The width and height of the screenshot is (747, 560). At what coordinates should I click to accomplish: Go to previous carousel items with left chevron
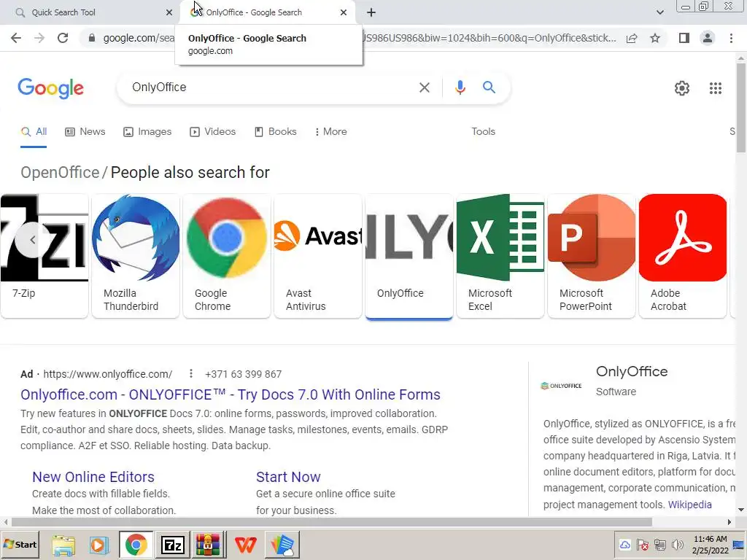(32, 239)
